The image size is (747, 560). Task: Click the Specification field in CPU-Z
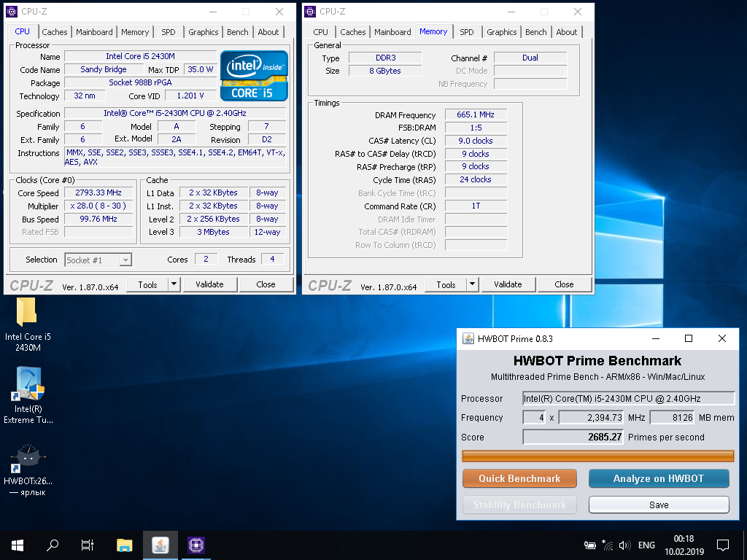click(x=175, y=113)
